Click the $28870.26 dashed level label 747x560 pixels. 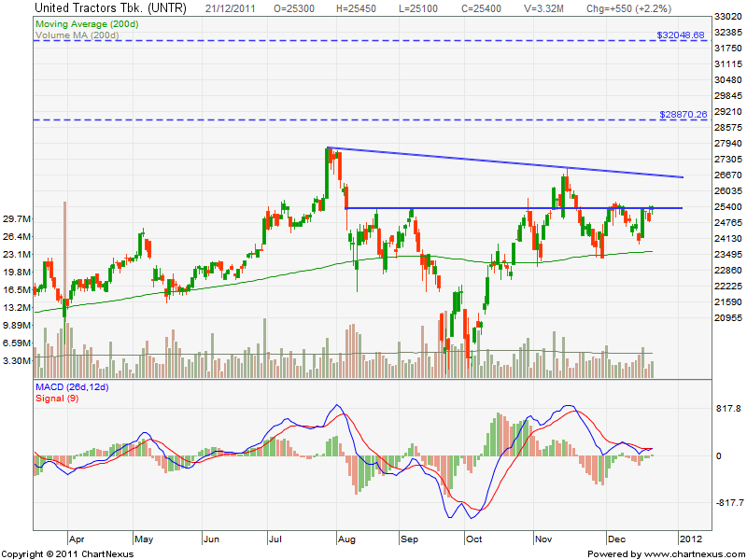tap(681, 114)
